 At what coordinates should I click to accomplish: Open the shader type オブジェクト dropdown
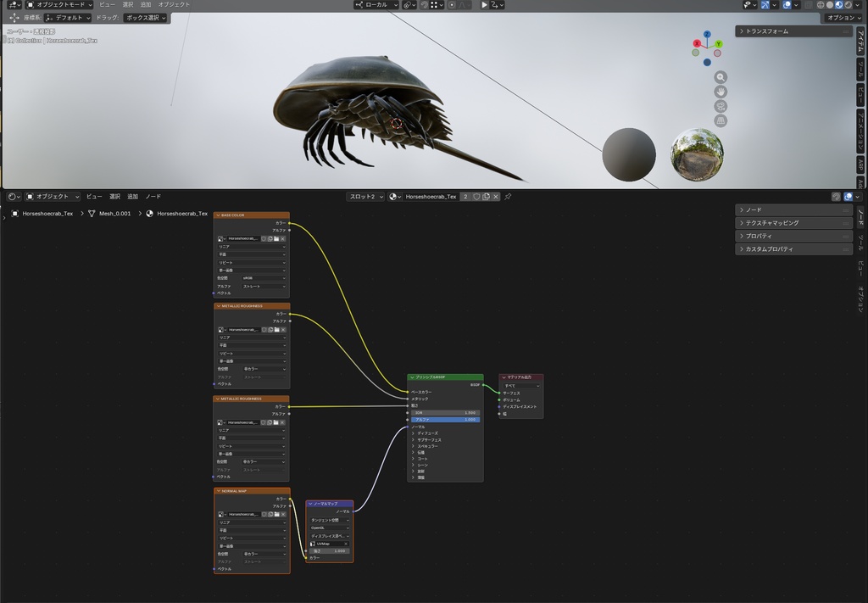tap(53, 197)
